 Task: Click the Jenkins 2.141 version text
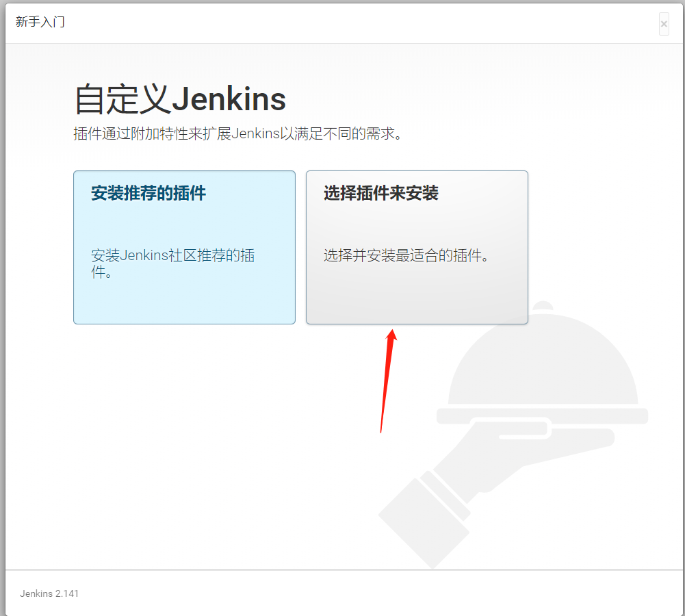tap(49, 593)
